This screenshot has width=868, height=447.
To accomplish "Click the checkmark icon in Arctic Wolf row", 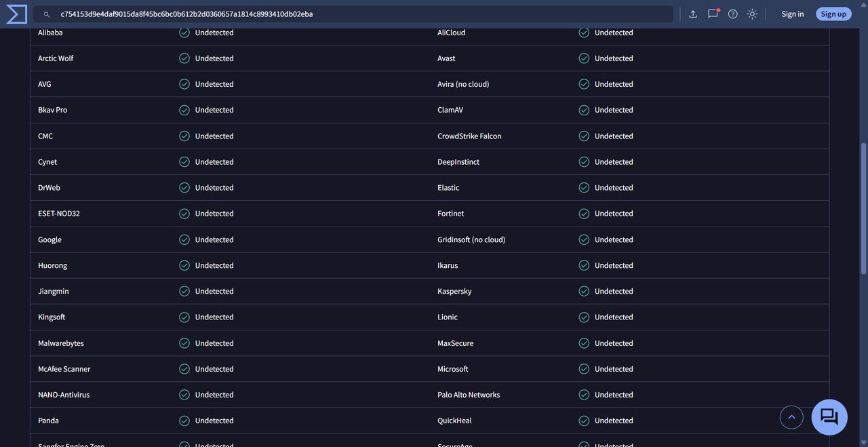I will point(184,58).
